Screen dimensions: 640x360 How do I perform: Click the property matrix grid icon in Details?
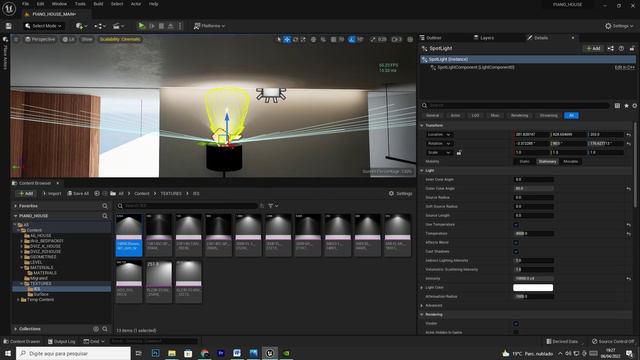pyautogui.click(x=617, y=105)
